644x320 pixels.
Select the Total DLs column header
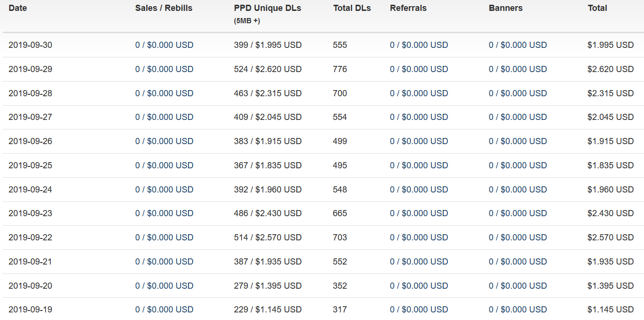pyautogui.click(x=352, y=8)
